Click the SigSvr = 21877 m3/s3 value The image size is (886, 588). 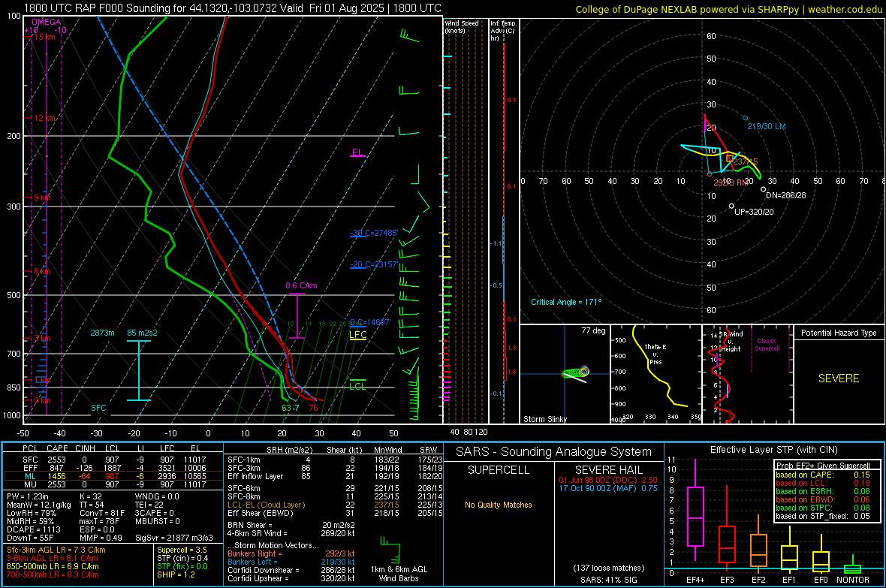174,538
